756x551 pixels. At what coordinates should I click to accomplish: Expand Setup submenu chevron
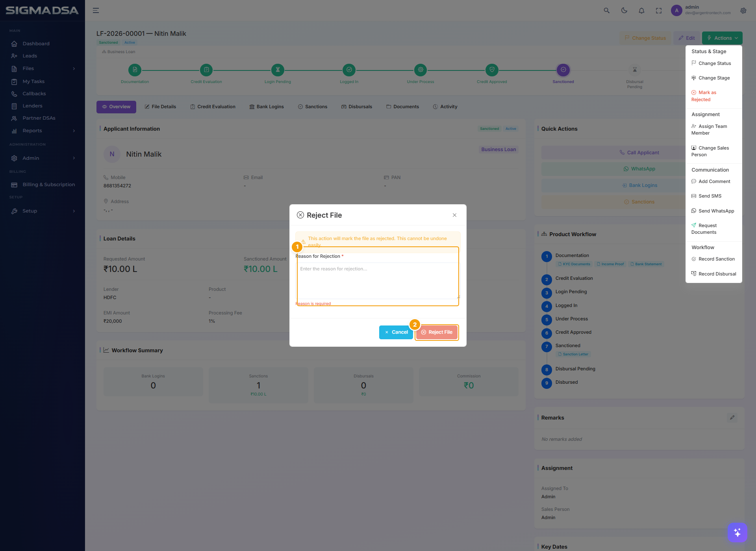coord(74,211)
